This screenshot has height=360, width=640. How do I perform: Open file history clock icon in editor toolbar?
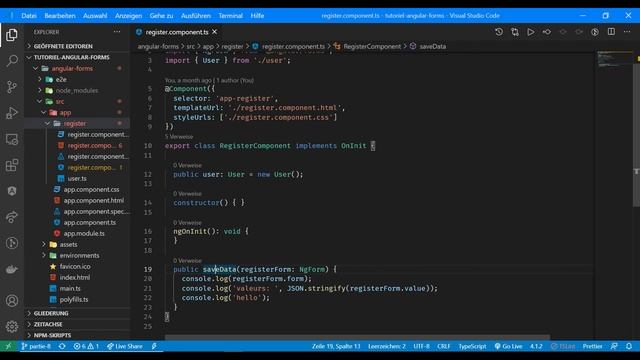499,32
